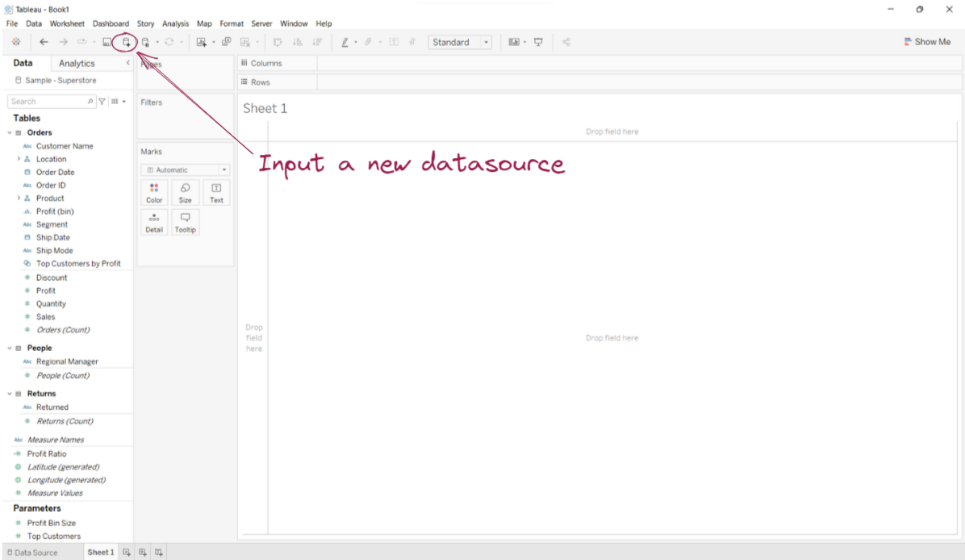Add a new story from bottom tab bar
The image size is (965, 560).
pos(159,552)
